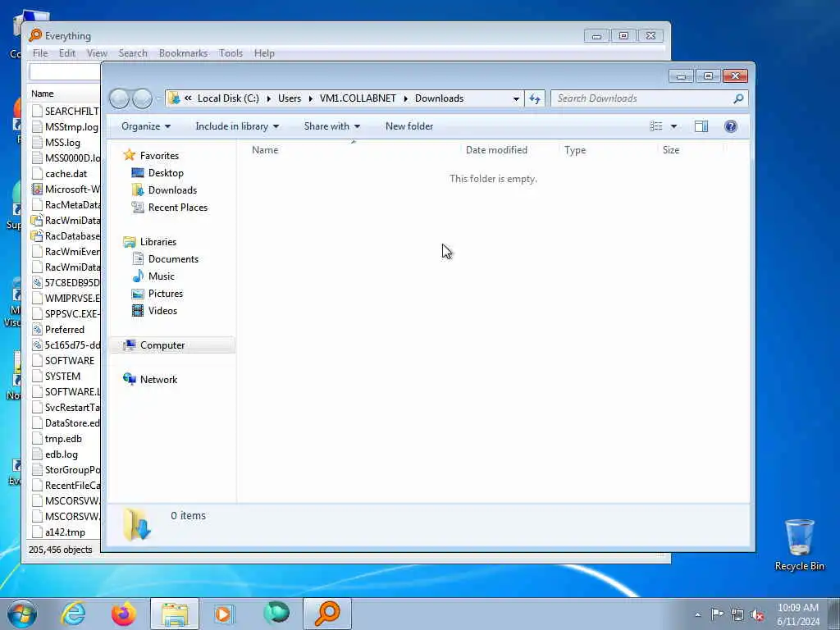Screen dimensions: 840x630
Task: Change view with the view icon
Action: coord(655,126)
